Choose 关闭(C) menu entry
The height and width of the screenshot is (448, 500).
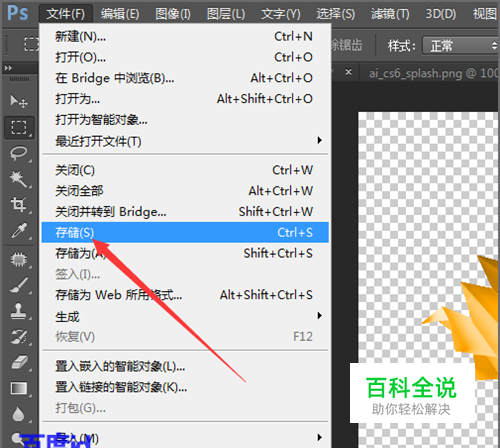tap(185, 170)
